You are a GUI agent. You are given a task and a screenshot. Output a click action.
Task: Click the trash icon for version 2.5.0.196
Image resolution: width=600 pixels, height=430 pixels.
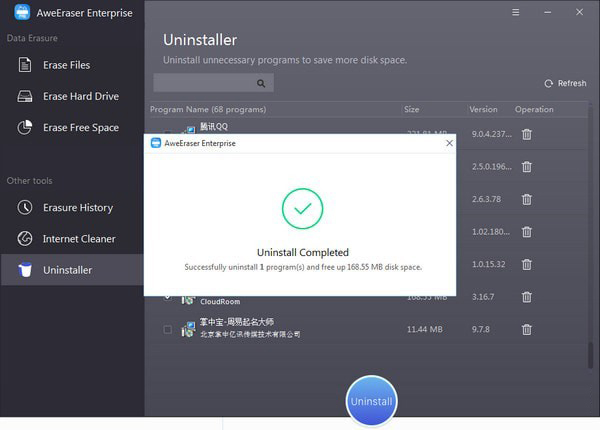[x=527, y=167]
